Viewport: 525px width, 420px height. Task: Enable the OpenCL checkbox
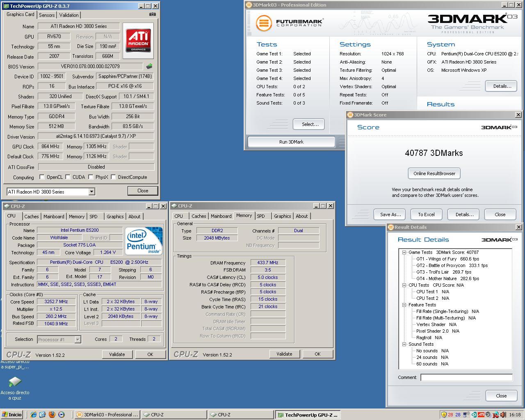[42, 177]
